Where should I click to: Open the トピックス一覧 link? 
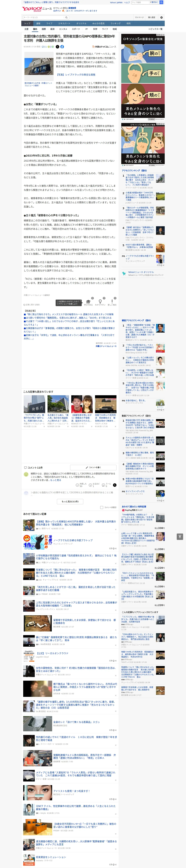[x=155, y=29]
